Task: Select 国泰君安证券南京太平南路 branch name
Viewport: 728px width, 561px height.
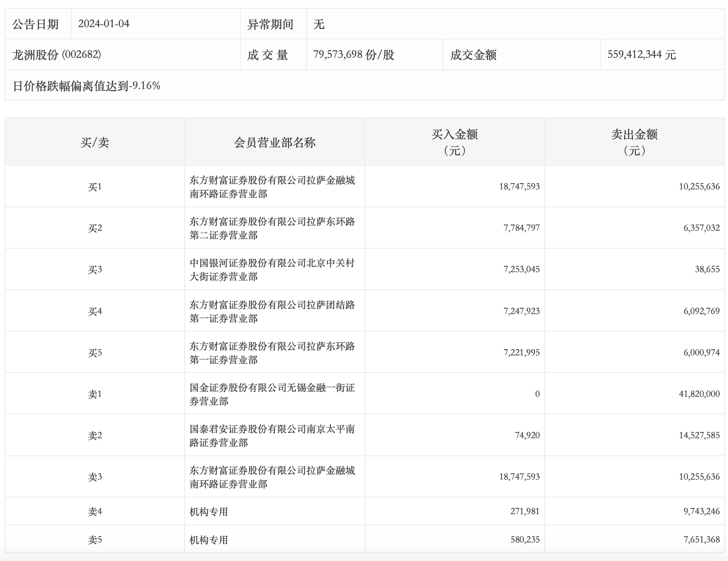Action: (x=272, y=436)
